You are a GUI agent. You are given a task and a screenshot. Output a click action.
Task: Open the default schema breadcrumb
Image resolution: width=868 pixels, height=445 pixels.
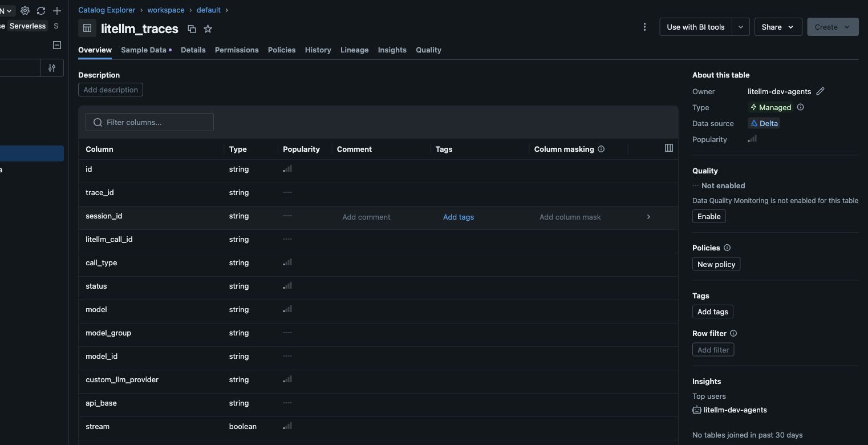(209, 10)
